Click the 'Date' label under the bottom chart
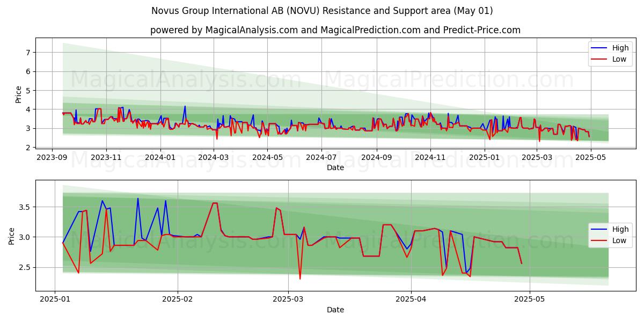The width and height of the screenshot is (644, 322). tap(335, 310)
